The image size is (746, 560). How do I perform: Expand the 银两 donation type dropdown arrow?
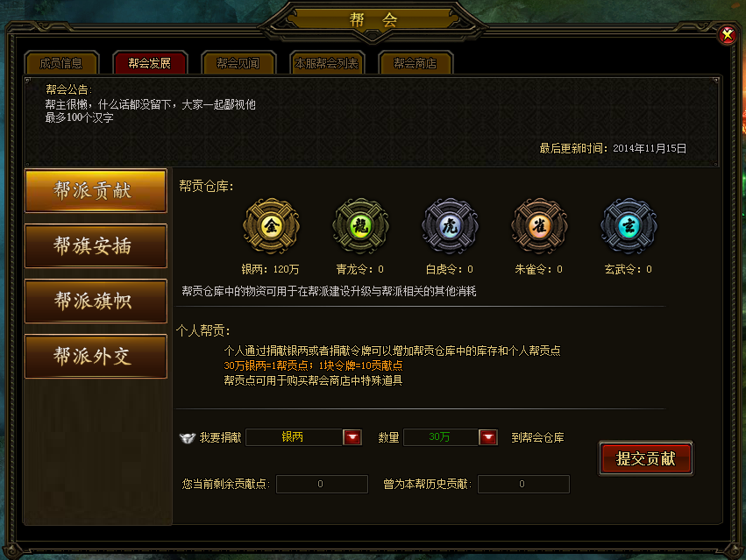[352, 437]
